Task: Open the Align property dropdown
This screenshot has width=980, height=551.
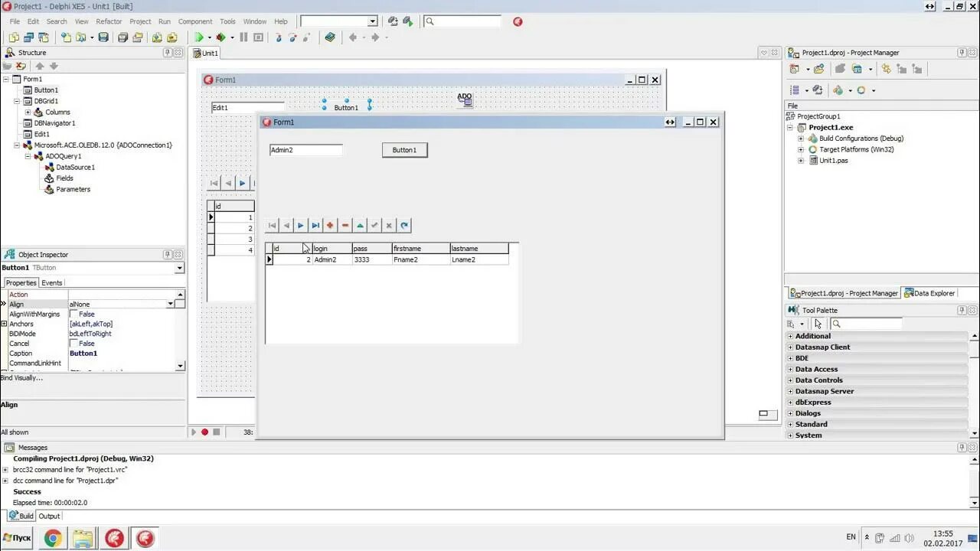Action: 170,304
